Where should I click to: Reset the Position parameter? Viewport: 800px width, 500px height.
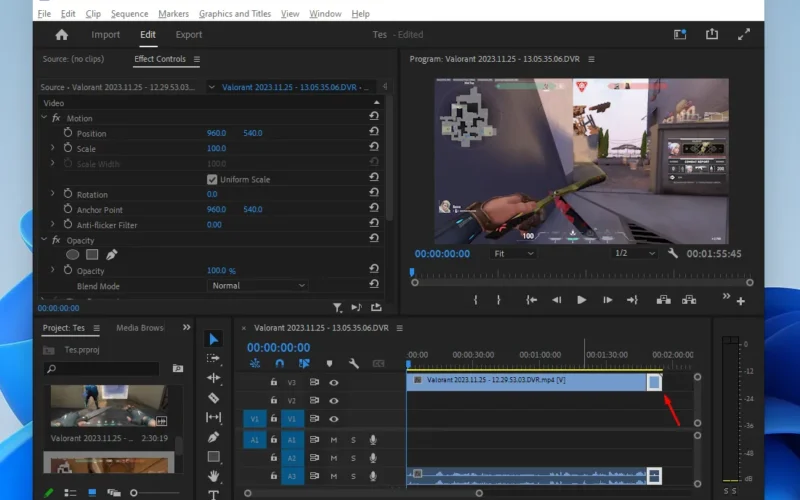click(x=374, y=132)
